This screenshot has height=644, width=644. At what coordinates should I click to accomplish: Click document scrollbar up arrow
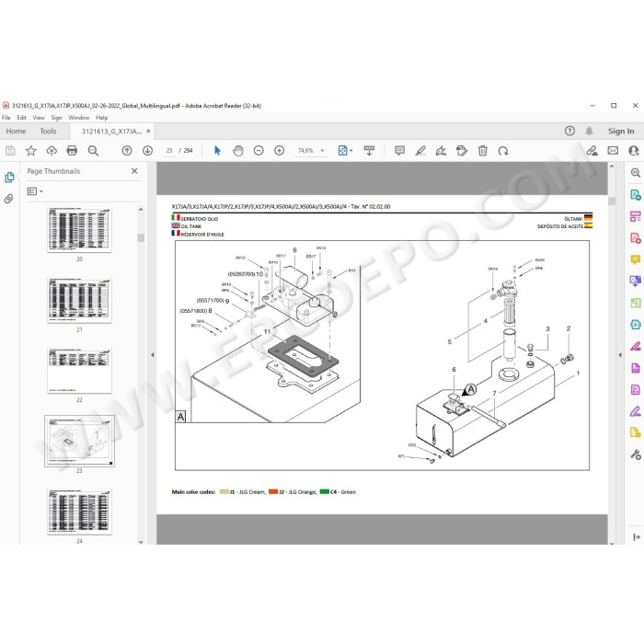tap(612, 167)
